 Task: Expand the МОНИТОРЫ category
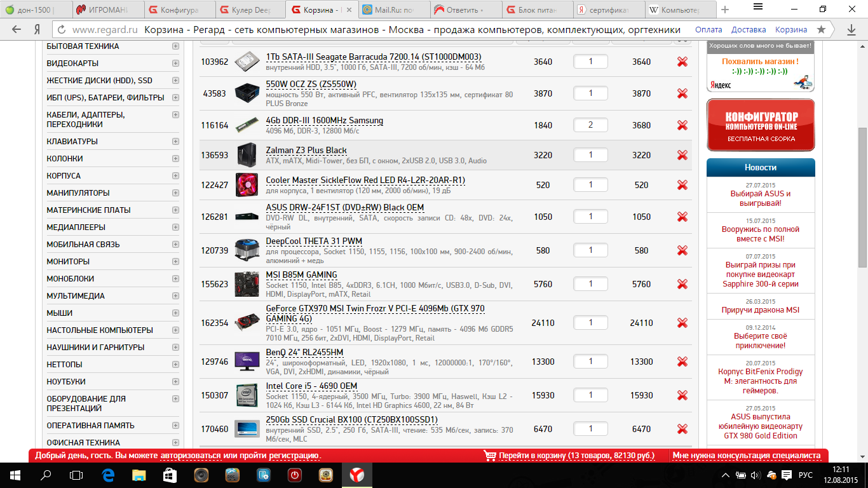pos(175,261)
